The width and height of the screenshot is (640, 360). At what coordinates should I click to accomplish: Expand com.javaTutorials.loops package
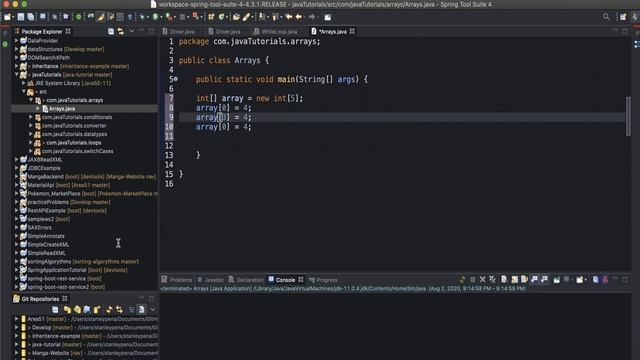click(31, 142)
